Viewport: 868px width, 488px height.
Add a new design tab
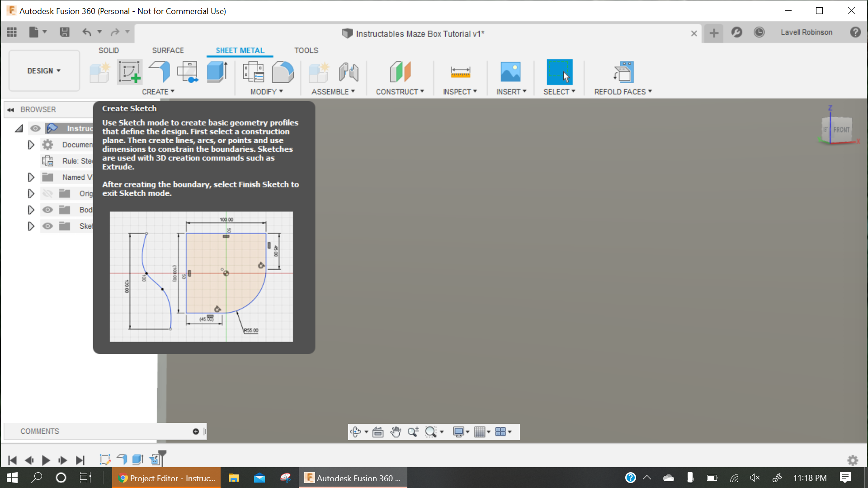point(714,33)
